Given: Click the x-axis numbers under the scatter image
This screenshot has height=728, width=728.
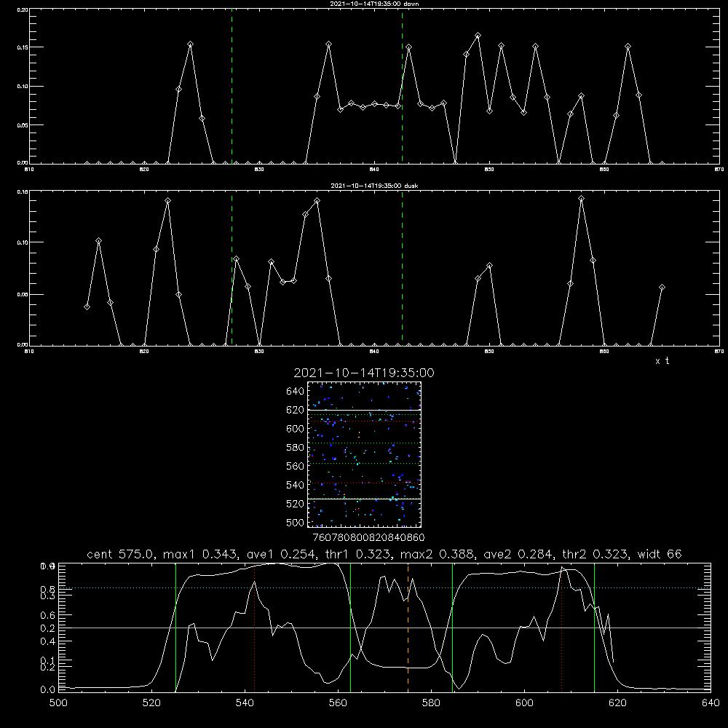Looking at the screenshot, I should coord(368,538).
